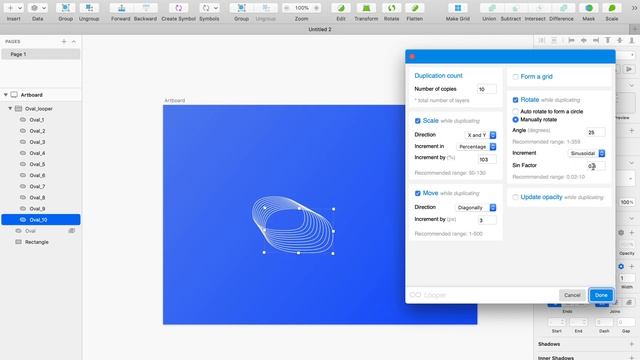The height and width of the screenshot is (360, 640).
Task: Click Align top icon in inspector
Action: tap(608, 40)
